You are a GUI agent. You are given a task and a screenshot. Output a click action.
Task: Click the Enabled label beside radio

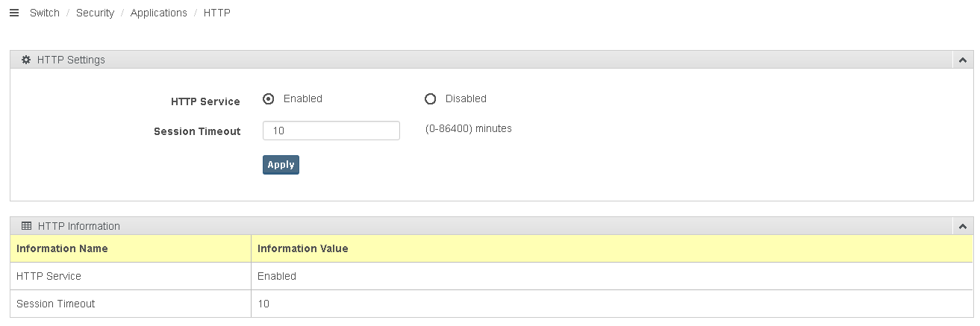(302, 98)
